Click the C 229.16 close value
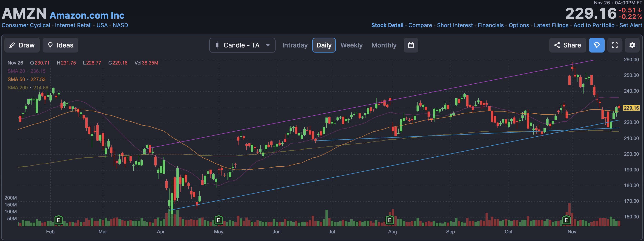Screen dimensions: 644x241 coord(118,63)
